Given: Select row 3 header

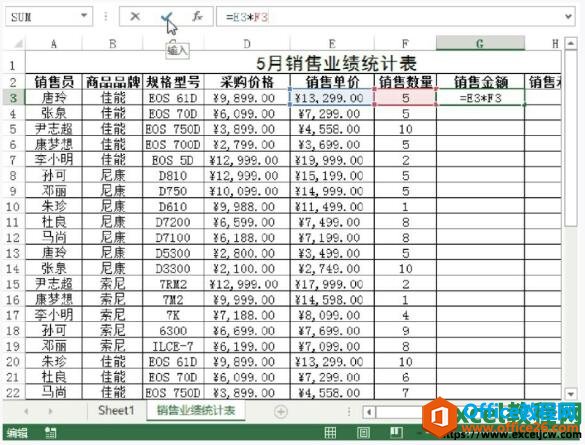Looking at the screenshot, I should [x=13, y=98].
